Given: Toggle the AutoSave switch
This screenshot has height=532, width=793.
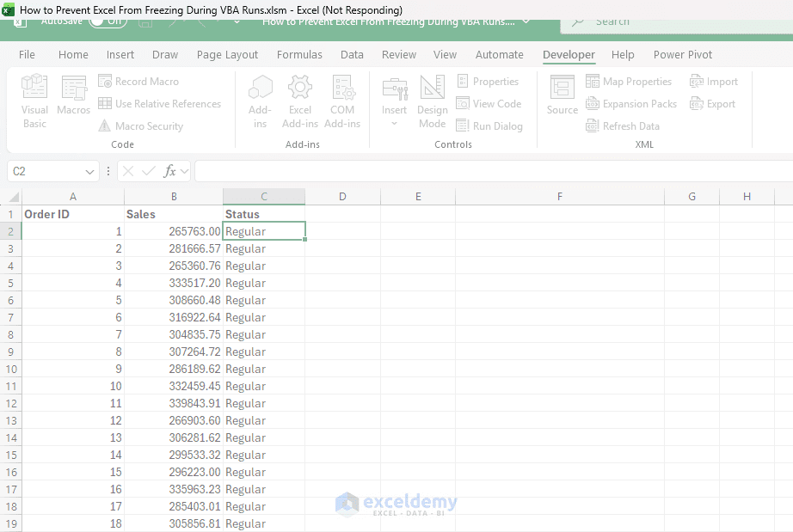Looking at the screenshot, I should (108, 22).
